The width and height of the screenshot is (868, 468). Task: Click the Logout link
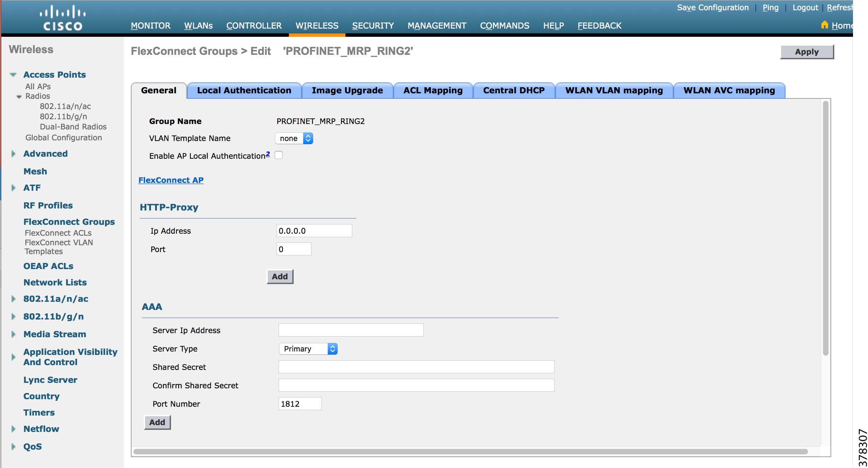(805, 7)
